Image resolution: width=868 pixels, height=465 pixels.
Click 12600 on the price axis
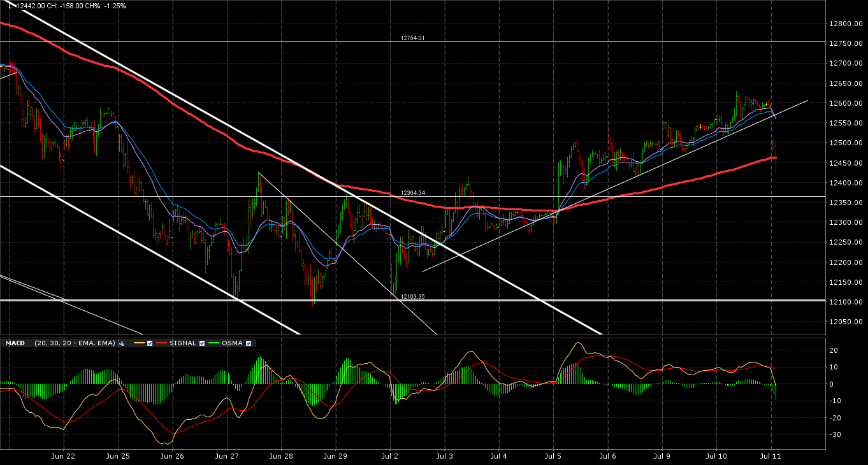pos(844,103)
